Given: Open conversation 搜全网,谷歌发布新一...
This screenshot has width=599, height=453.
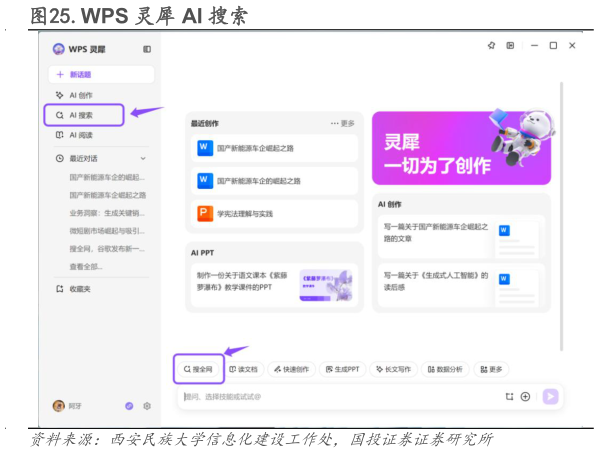Looking at the screenshot, I should pyautogui.click(x=107, y=249).
